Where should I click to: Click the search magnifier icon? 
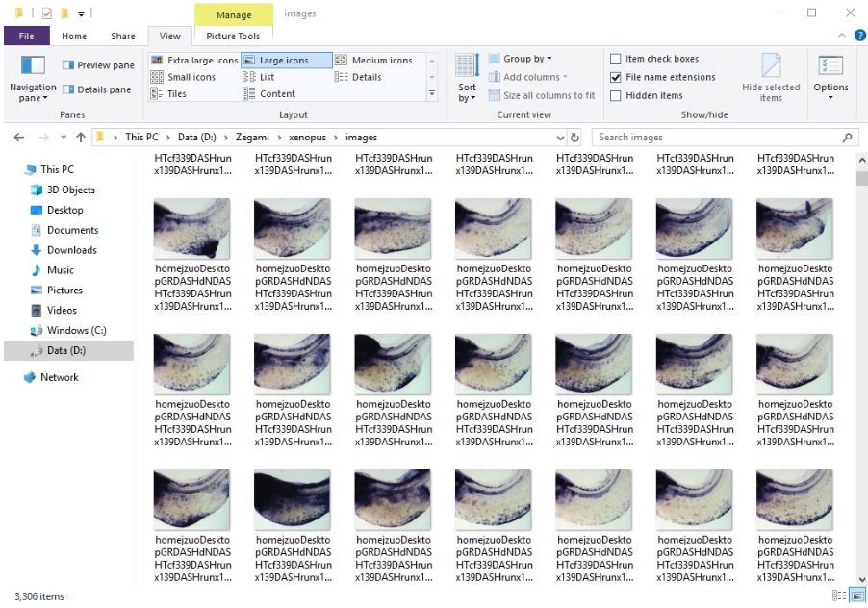[847, 138]
